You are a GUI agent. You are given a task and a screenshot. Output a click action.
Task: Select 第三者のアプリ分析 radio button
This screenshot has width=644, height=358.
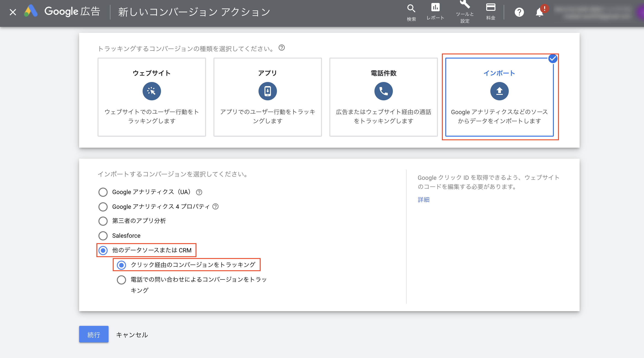click(x=103, y=221)
